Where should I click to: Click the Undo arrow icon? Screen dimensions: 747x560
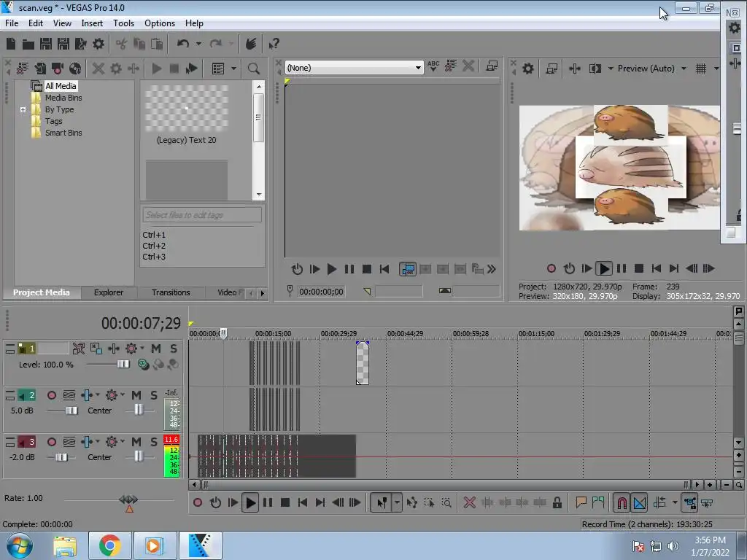pos(183,44)
